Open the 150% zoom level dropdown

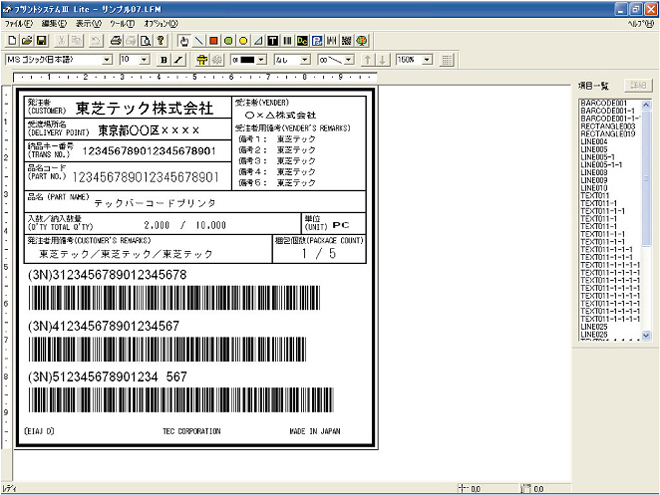coord(428,60)
